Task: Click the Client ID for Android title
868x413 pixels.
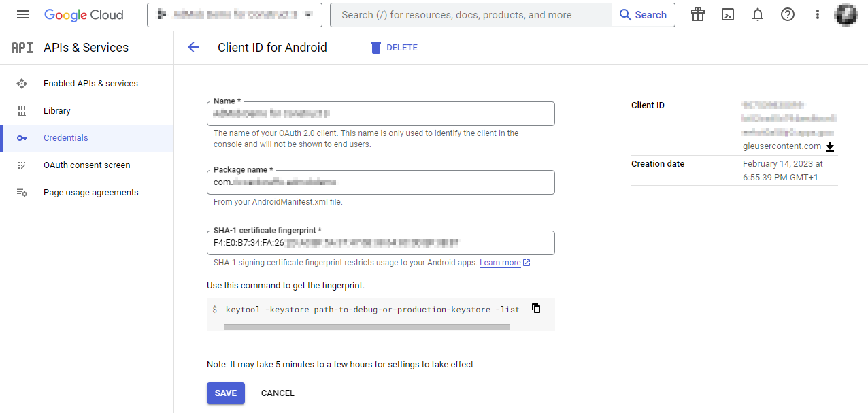Action: 272,48
